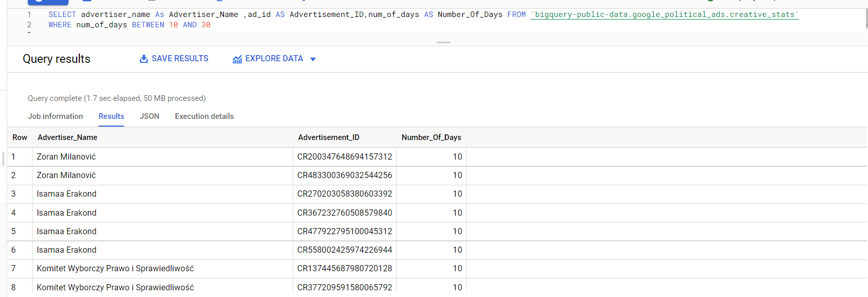Click the Number_Of_Days value in row 8
Screen dimensions: 868x297
pyautogui.click(x=457, y=287)
